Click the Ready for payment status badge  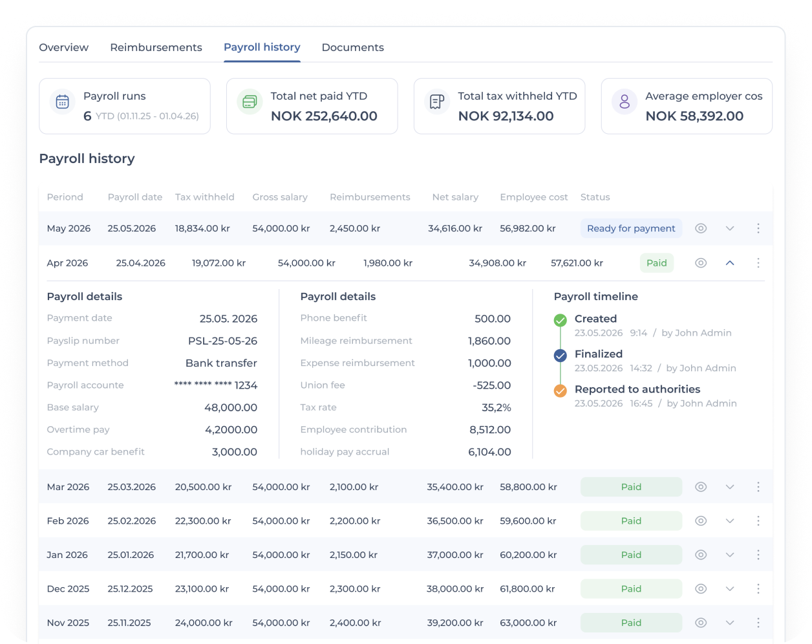pos(631,228)
